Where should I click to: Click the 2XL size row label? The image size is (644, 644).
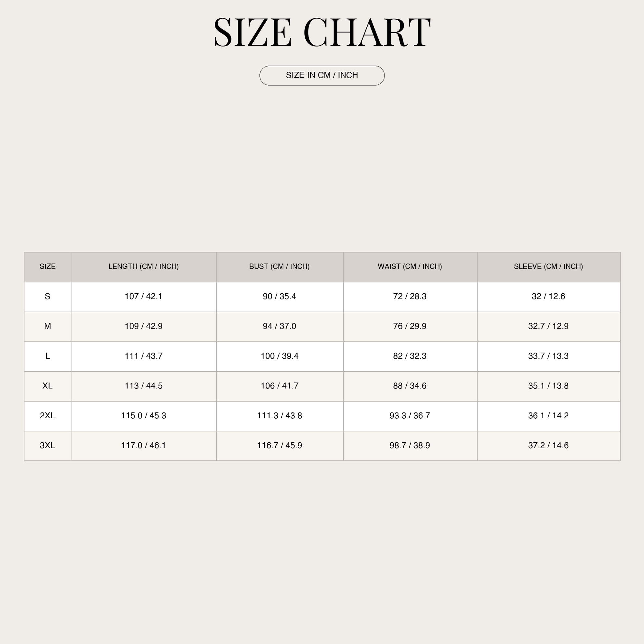(48, 416)
